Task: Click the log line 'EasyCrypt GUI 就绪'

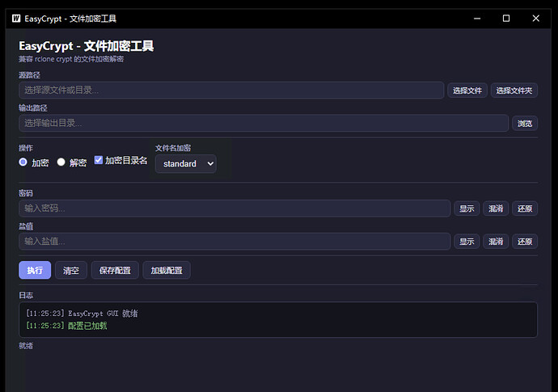Action: point(82,314)
